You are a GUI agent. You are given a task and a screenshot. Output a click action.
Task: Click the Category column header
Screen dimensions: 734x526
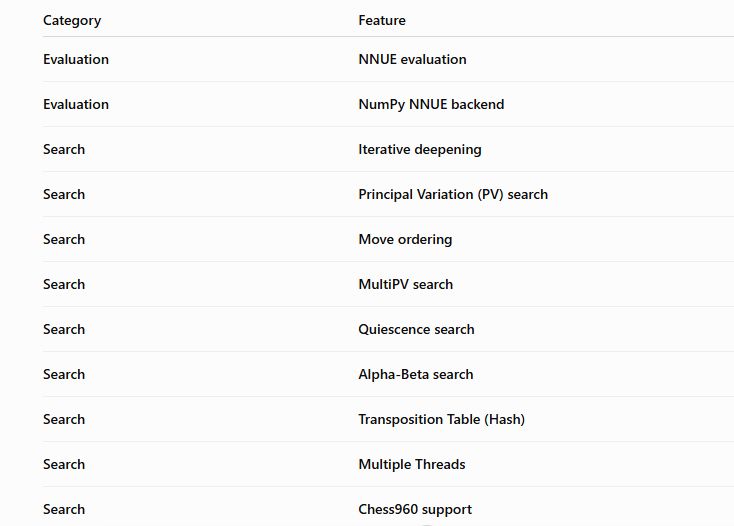point(72,21)
